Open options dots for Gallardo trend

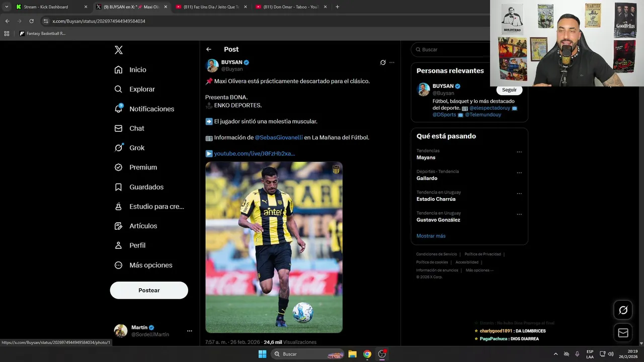519,172
